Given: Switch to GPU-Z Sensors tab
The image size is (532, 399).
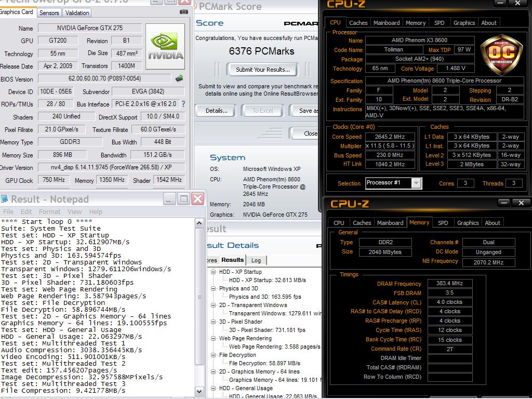Looking at the screenshot, I should tap(49, 13).
